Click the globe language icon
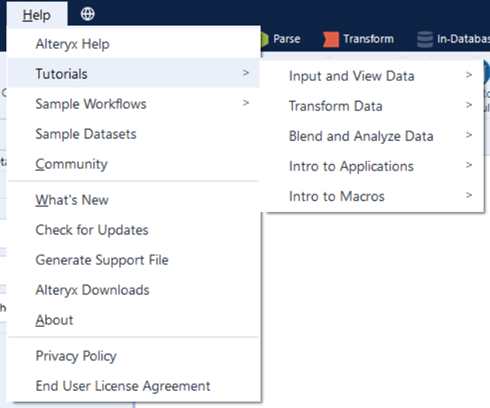Screen dimensions: 490x408 pyautogui.click(x=88, y=14)
